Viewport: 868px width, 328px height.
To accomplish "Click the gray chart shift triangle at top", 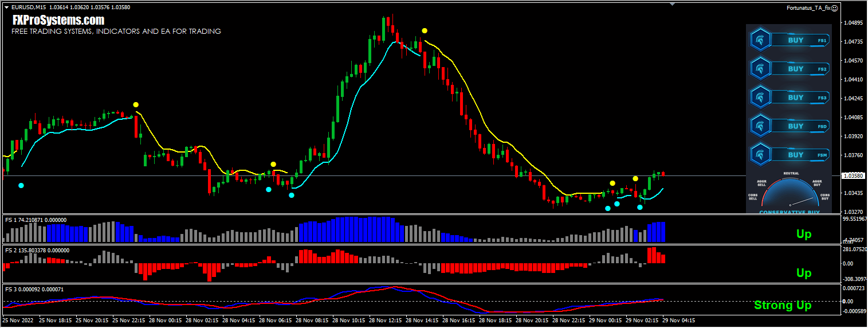I will [x=672, y=4].
